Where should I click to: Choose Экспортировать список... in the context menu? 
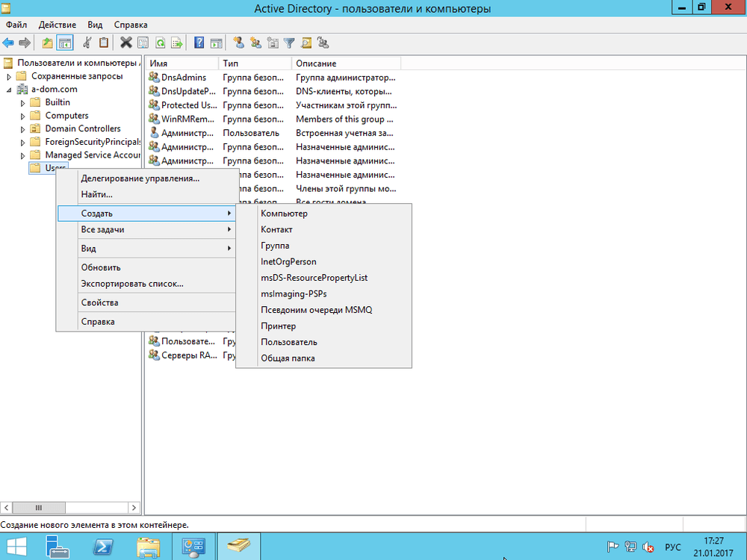pos(146,284)
